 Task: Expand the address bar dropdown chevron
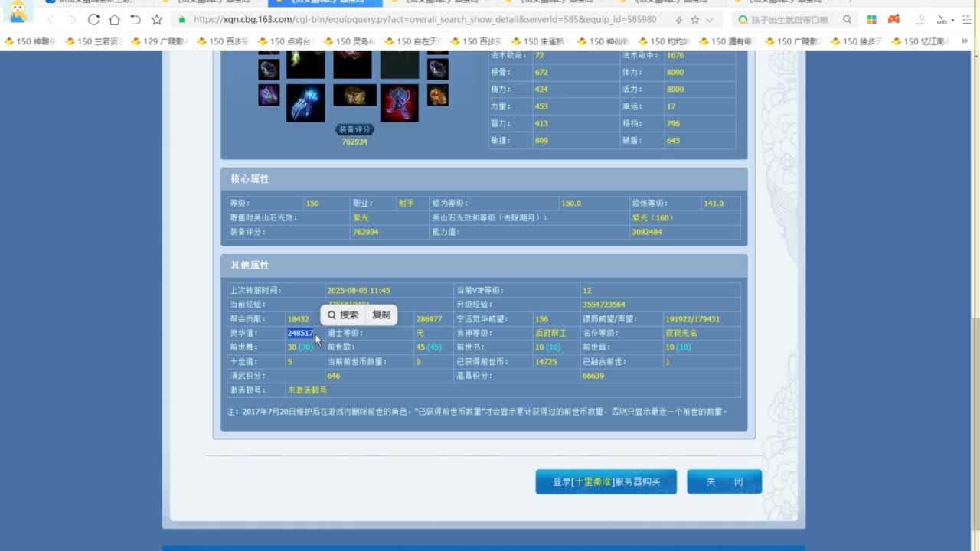(710, 20)
